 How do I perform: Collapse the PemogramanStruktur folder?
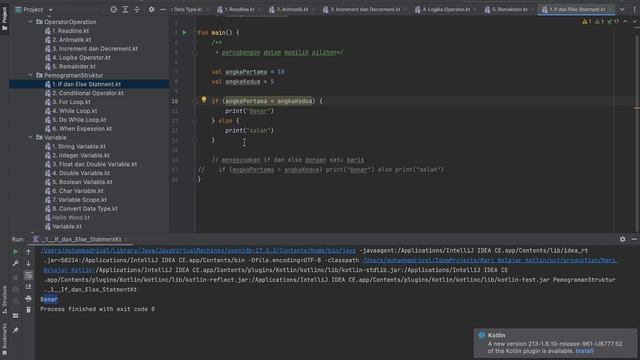pos(31,75)
